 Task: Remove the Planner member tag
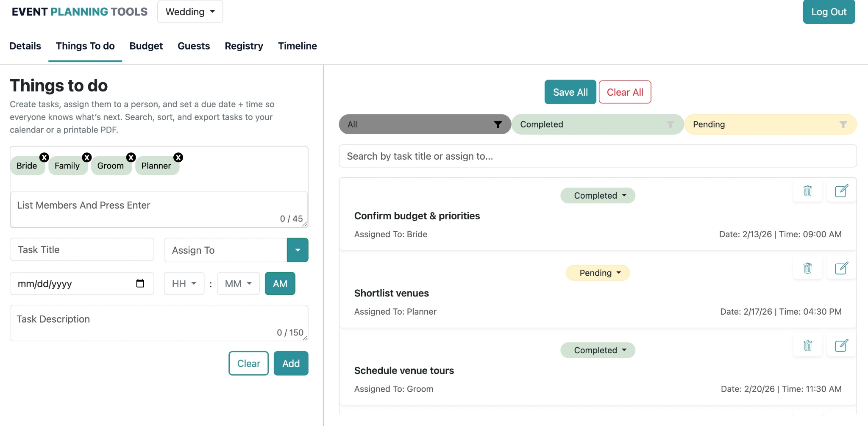pos(178,157)
